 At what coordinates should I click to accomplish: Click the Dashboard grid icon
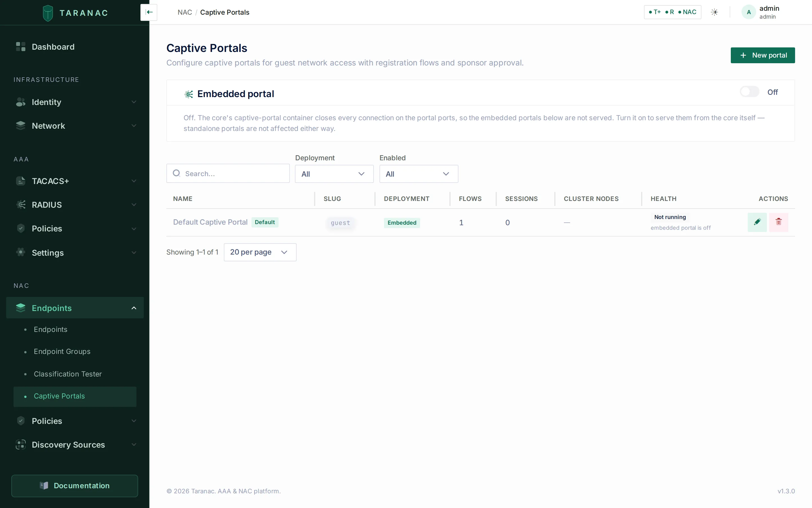point(21,47)
